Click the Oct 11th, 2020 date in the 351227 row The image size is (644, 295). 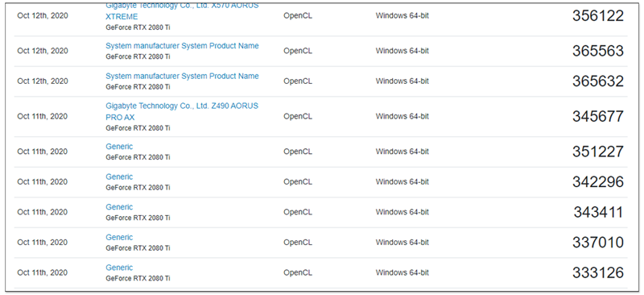tap(43, 152)
